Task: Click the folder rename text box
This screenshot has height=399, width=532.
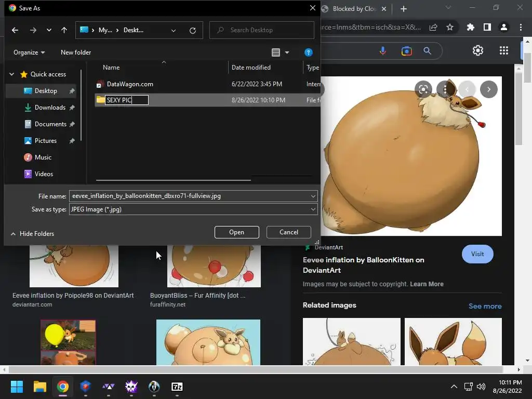Action: (x=127, y=100)
